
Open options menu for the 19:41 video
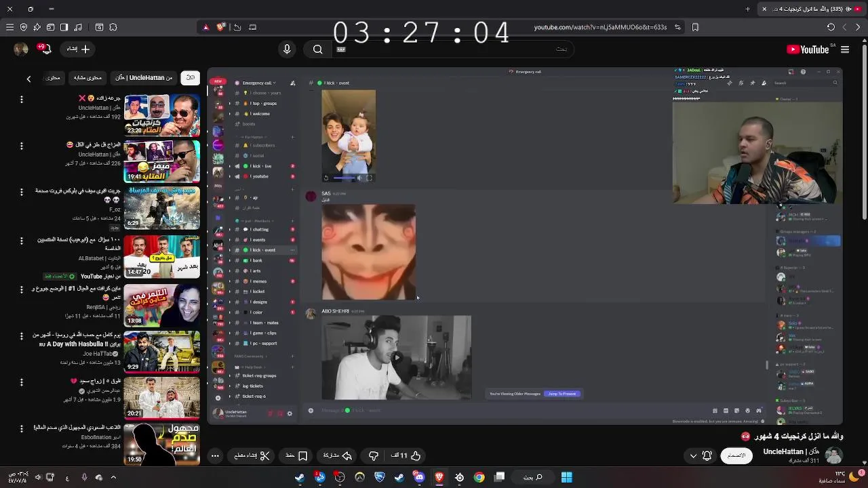tap(21, 146)
